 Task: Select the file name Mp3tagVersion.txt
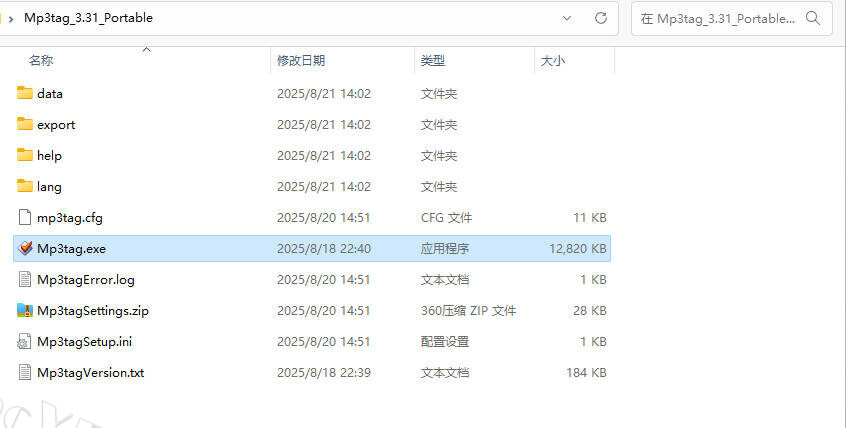tap(91, 373)
